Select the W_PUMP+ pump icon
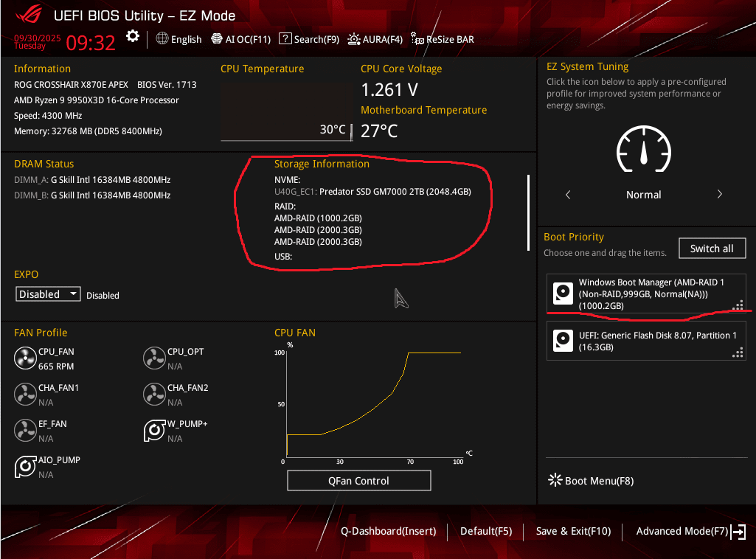 pos(154,431)
